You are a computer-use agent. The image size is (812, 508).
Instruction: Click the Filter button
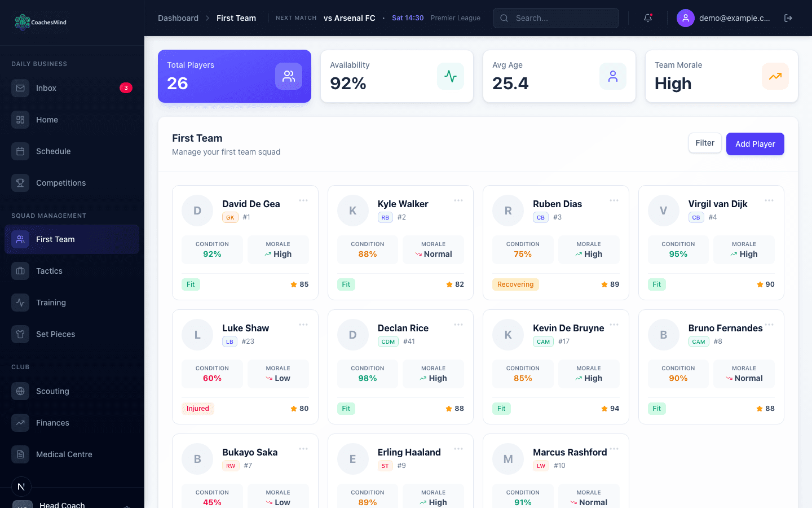[705, 143]
